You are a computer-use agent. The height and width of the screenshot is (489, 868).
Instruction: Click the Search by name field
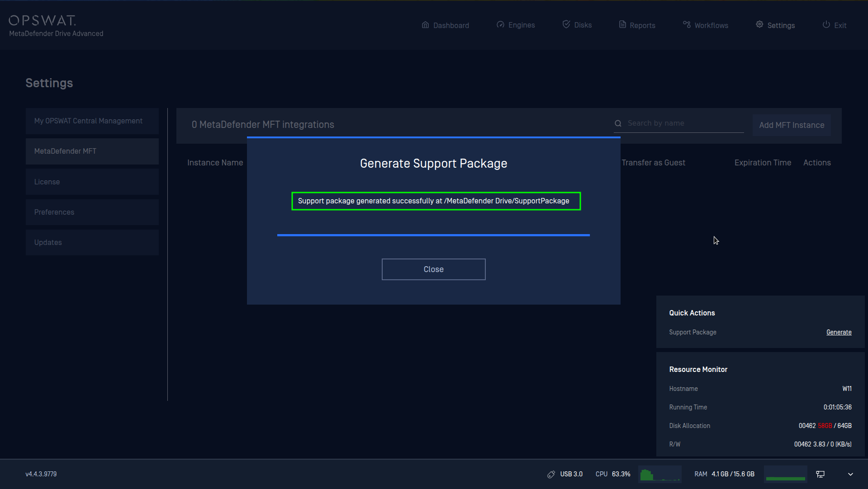pos(684,123)
